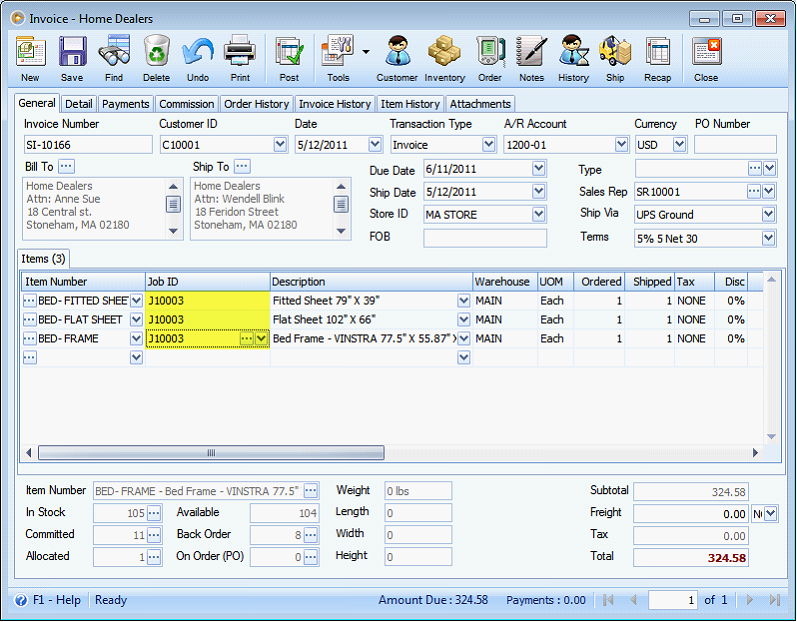The image size is (797, 622).
Task: Open the History toolbar icon
Action: (573, 51)
